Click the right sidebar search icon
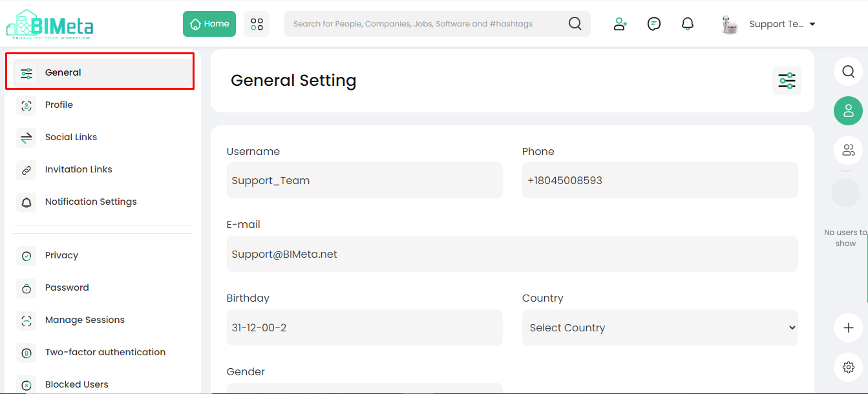Viewport: 868px width, 394px height. 848,72
